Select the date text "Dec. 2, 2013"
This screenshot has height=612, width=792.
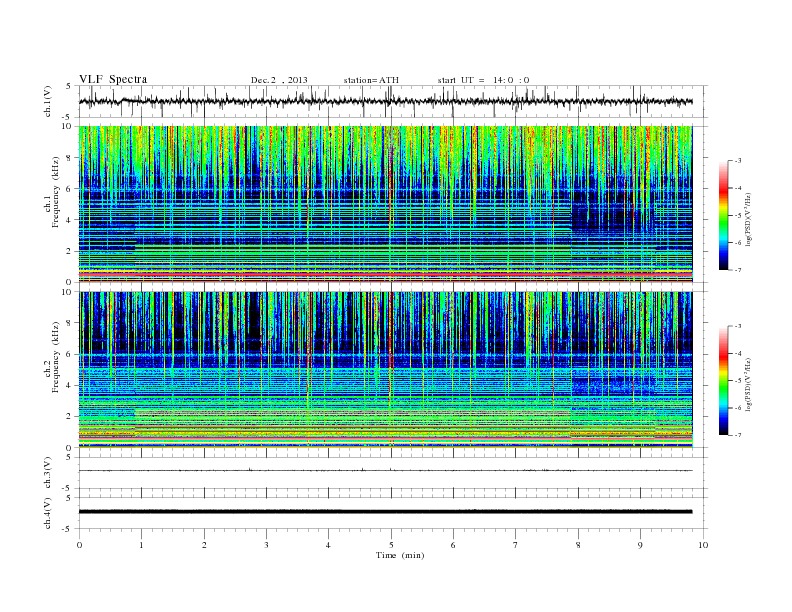pyautogui.click(x=279, y=80)
